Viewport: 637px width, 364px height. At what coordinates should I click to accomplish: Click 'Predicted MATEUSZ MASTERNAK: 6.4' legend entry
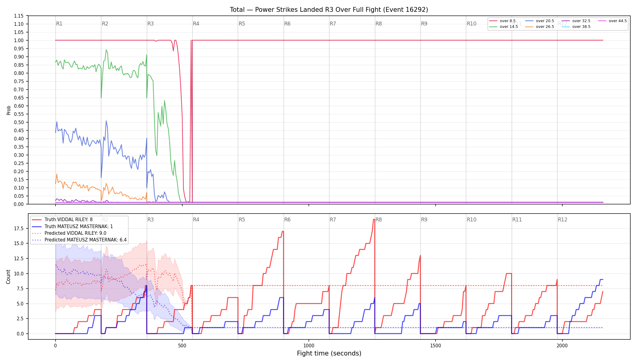79,240
